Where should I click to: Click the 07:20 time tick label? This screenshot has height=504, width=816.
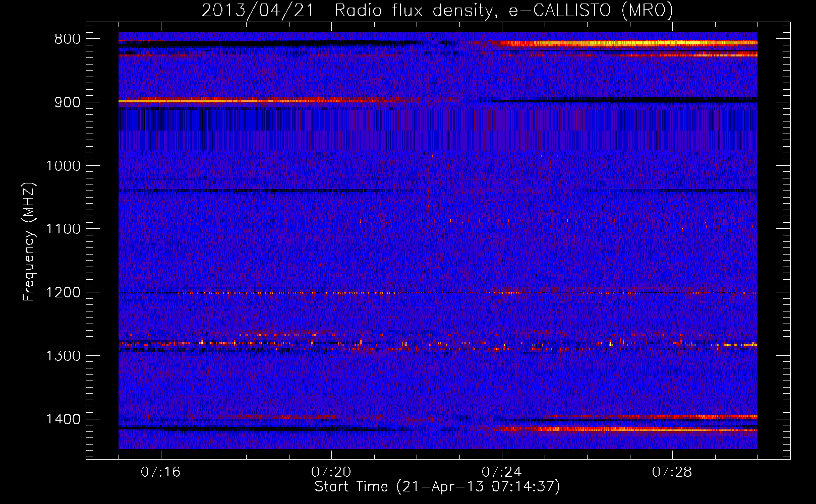331,472
